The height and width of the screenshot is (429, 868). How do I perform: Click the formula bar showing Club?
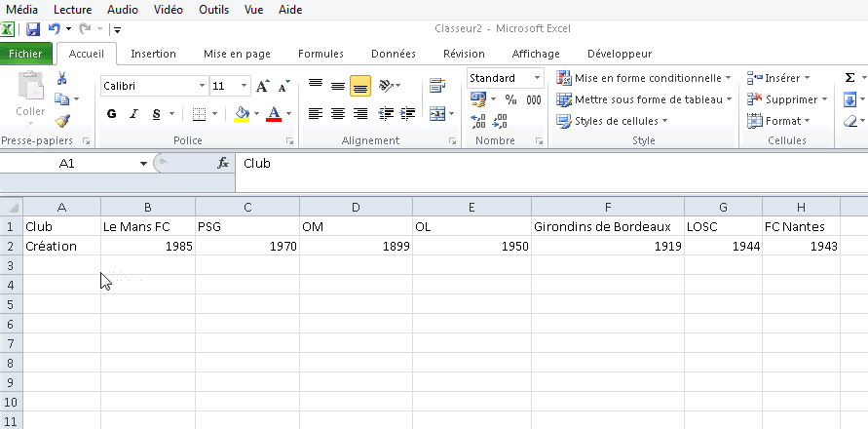[x=551, y=164]
